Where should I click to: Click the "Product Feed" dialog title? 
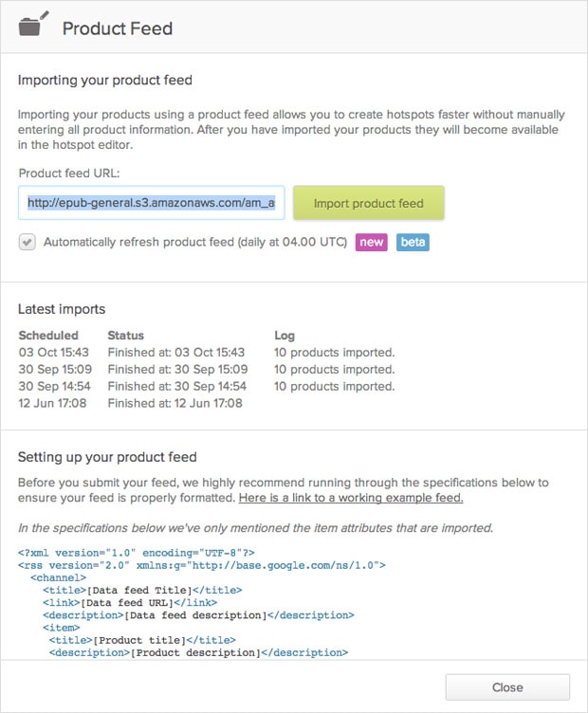coord(118,28)
